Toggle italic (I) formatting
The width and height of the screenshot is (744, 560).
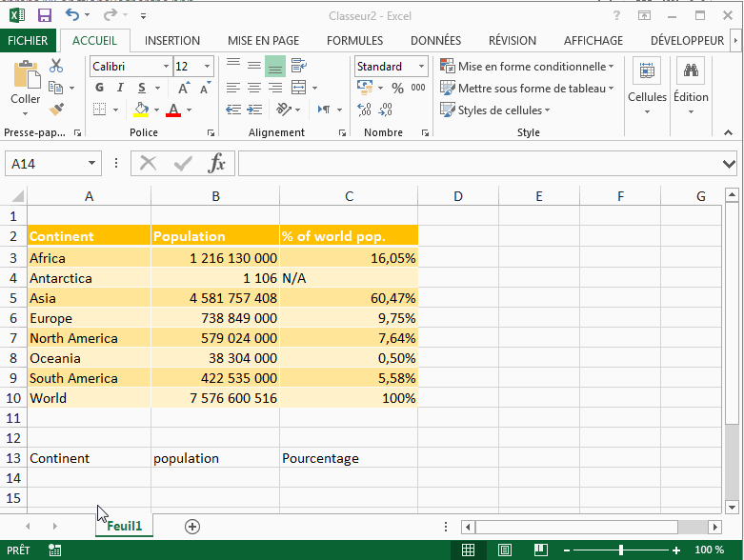click(120, 88)
